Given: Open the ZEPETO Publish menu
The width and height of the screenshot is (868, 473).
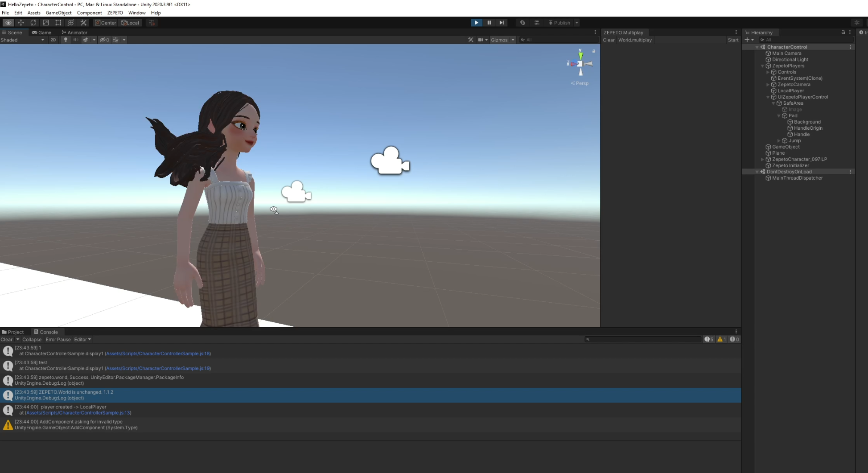Looking at the screenshot, I should pos(561,22).
